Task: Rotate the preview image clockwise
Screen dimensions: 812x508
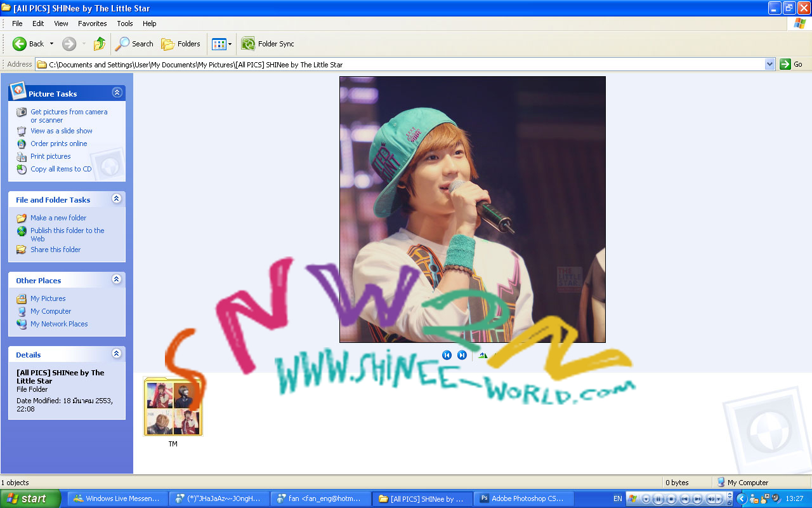Action: click(x=483, y=355)
